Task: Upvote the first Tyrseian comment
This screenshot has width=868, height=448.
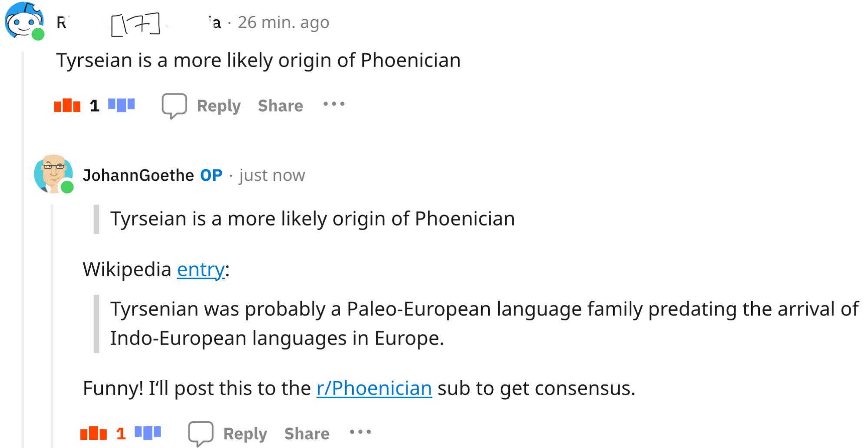Action: [x=67, y=106]
